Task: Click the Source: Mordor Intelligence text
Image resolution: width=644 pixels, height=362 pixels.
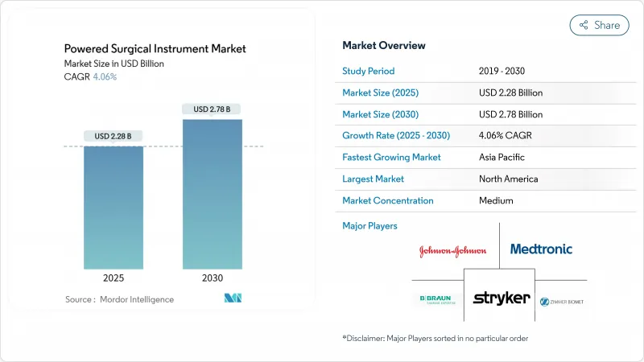Action: pyautogui.click(x=119, y=299)
